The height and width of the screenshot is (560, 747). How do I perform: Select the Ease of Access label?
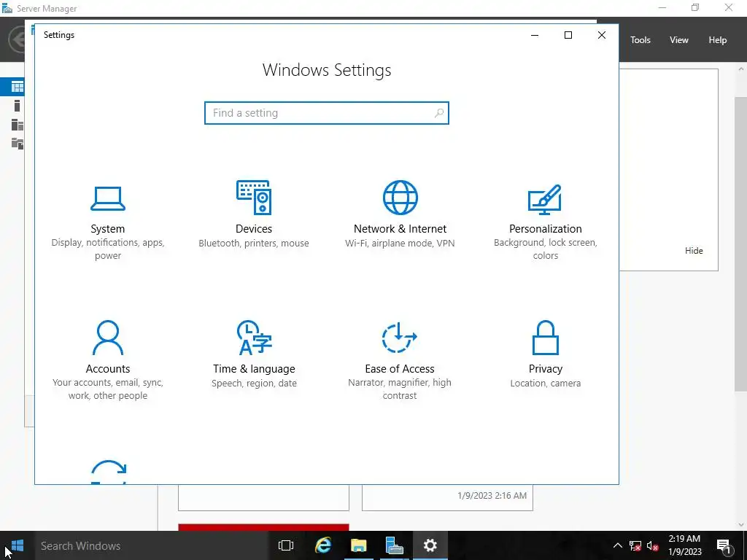[x=400, y=368]
